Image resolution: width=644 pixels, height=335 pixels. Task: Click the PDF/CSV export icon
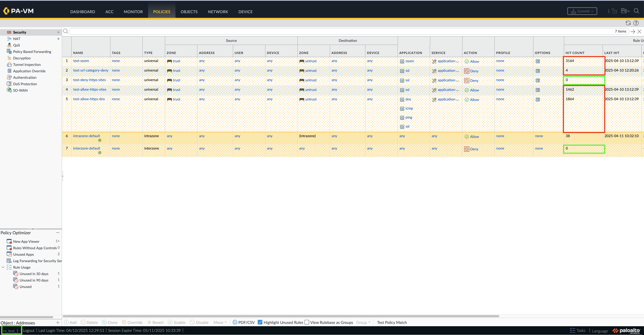tap(235, 322)
